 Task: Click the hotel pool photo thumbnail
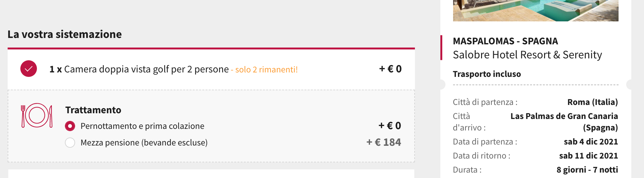[535, 11]
